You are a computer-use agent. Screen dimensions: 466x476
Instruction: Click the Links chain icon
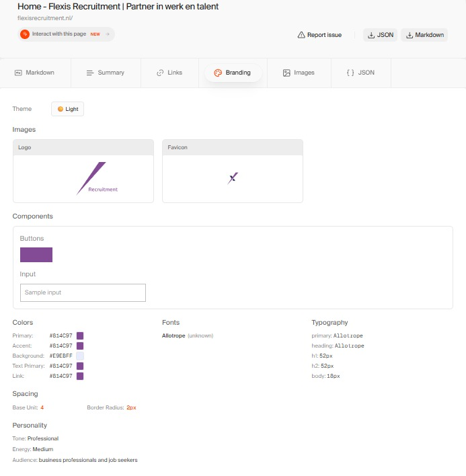(160, 73)
